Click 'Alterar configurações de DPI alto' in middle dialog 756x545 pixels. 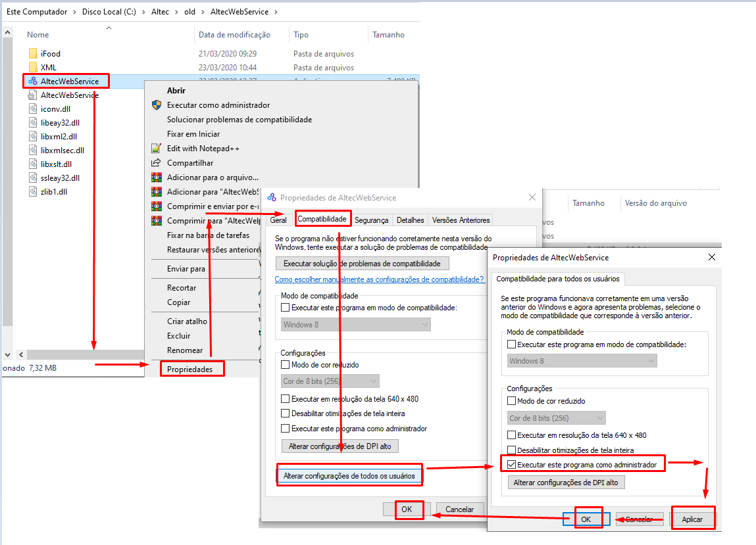(x=340, y=446)
